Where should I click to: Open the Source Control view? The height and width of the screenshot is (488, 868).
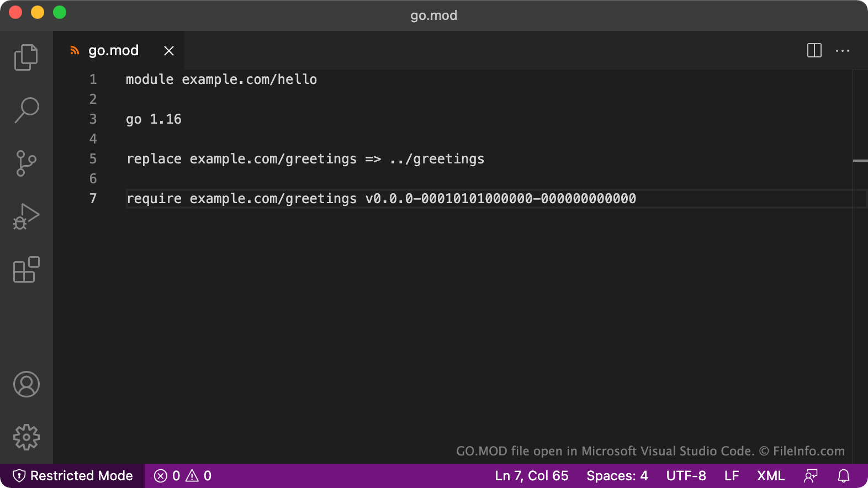click(26, 163)
